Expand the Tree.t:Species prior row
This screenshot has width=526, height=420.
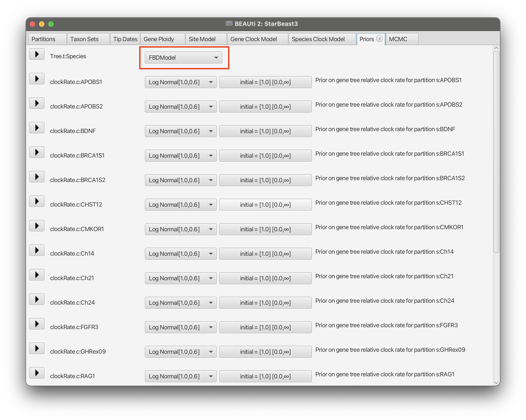[37, 54]
